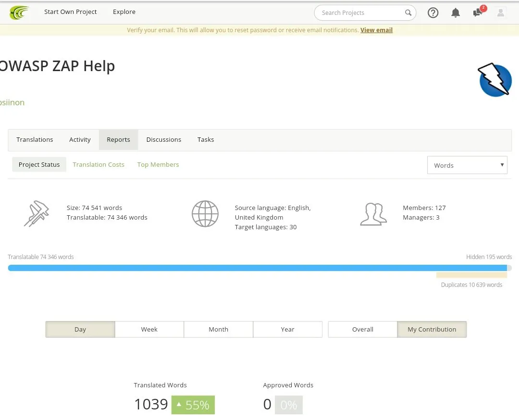This screenshot has height=420, width=519.
Task: Switch to the Translations tab
Action: [x=35, y=140]
